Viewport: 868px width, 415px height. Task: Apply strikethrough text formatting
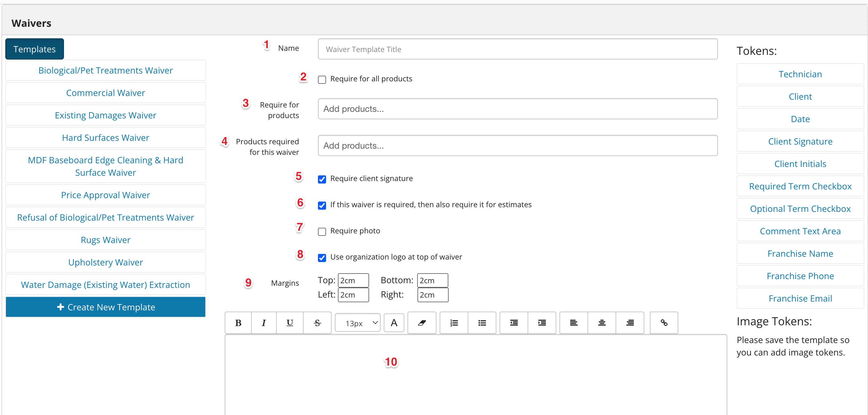pyautogui.click(x=317, y=323)
